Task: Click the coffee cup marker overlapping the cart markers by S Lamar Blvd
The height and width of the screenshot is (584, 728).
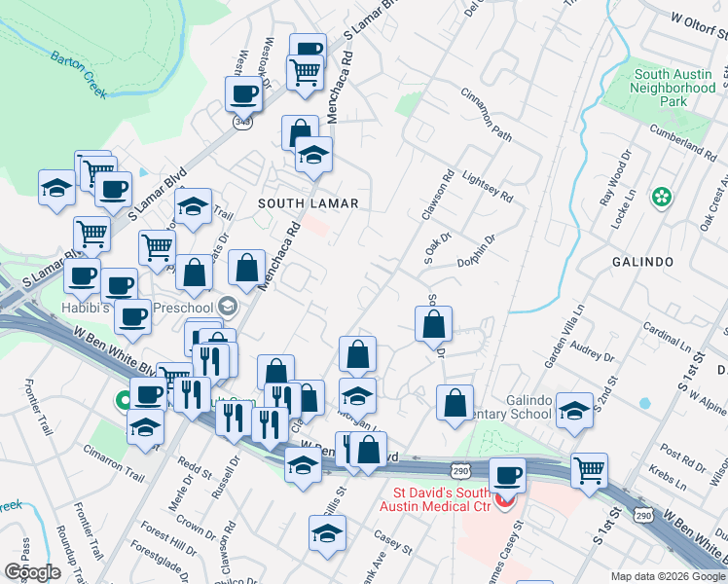Action: (x=113, y=193)
